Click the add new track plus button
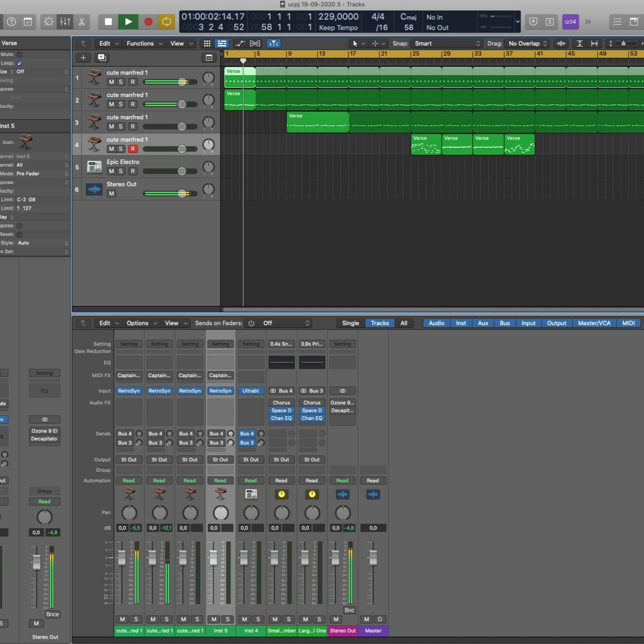The image size is (644, 644). click(x=83, y=58)
